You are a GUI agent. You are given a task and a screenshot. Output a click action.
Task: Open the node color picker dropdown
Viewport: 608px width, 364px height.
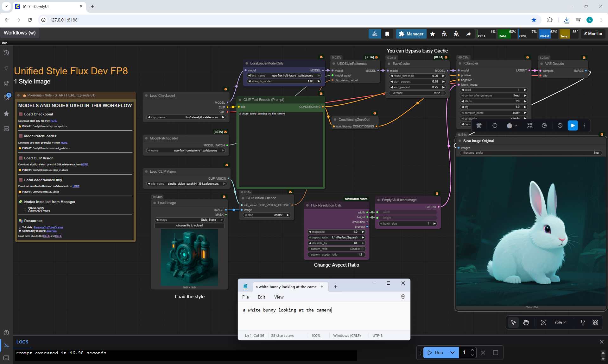511,126
